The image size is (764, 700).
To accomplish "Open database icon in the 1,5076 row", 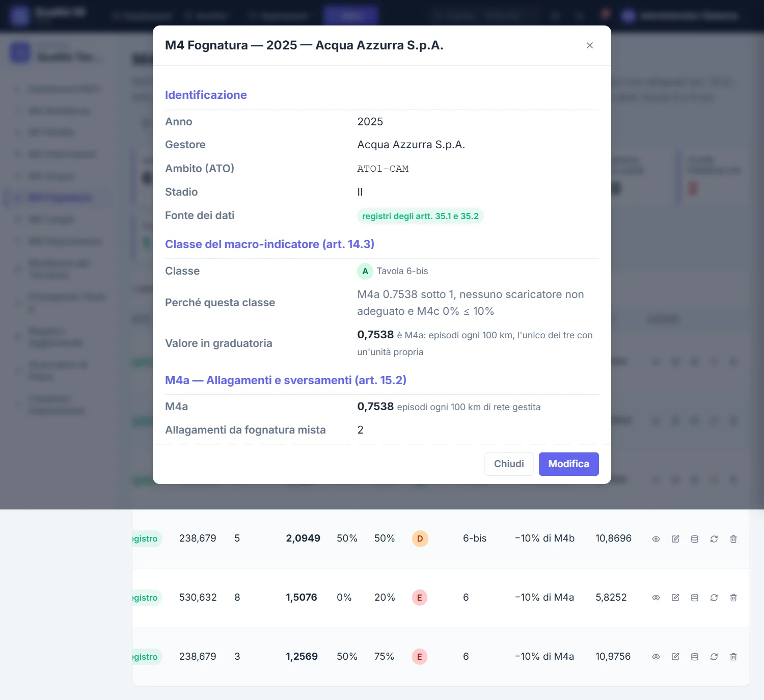I will point(695,598).
